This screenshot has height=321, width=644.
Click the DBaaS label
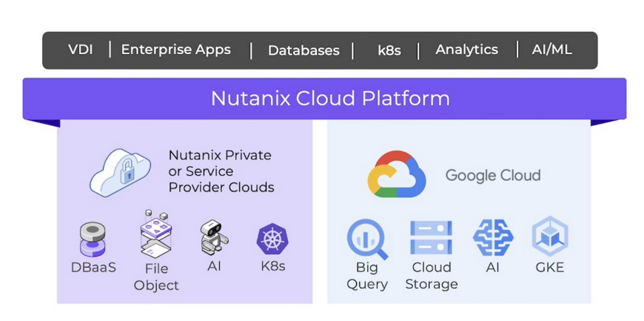click(94, 268)
